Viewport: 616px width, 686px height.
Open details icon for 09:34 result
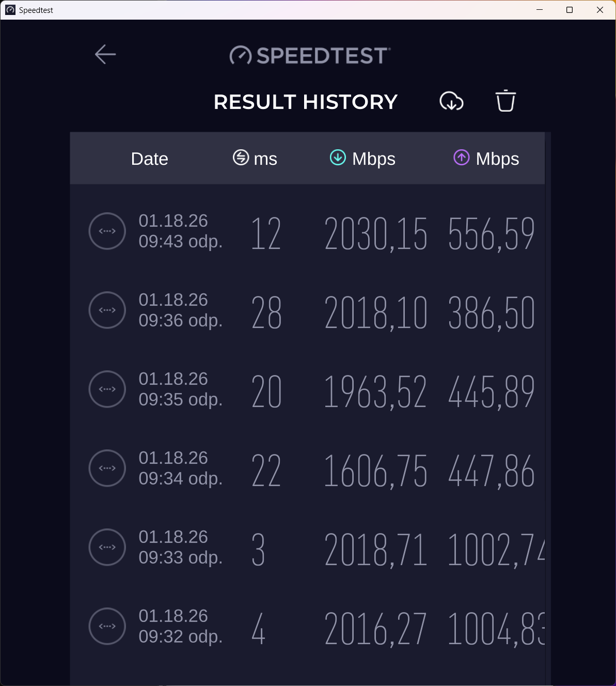(107, 468)
